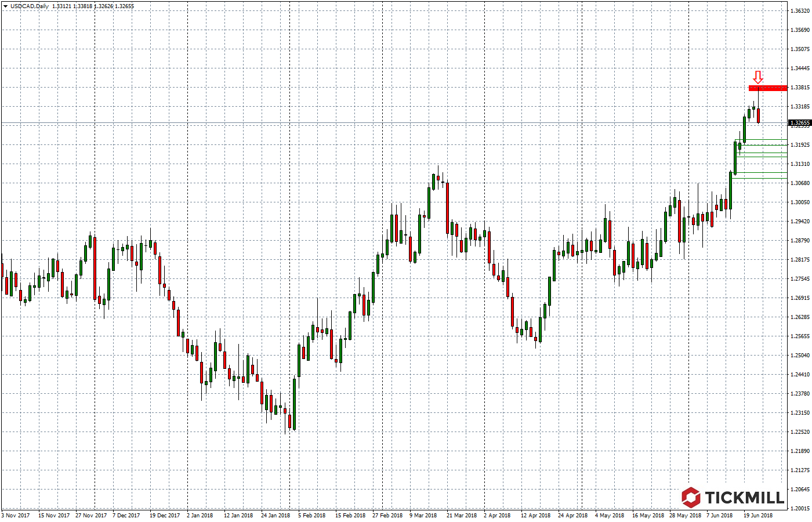Screen dimensions: 812x522
Task: Click price level 1.23780 on the axis
Action: coord(800,394)
